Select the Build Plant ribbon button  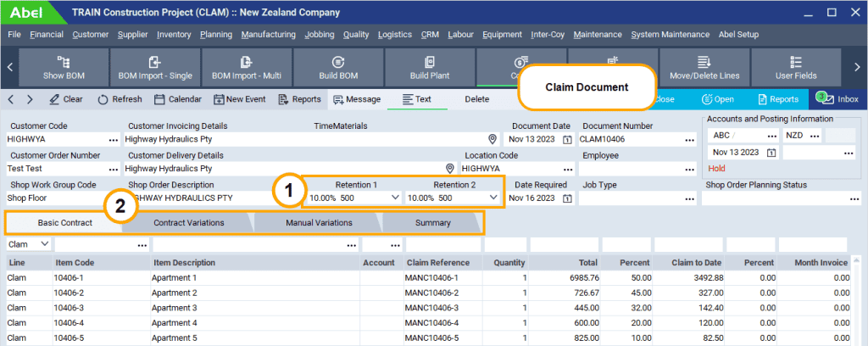[x=430, y=67]
